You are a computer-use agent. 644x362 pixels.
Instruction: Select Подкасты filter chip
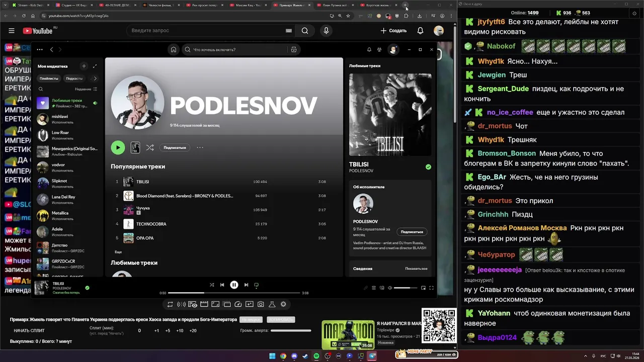[x=74, y=78]
